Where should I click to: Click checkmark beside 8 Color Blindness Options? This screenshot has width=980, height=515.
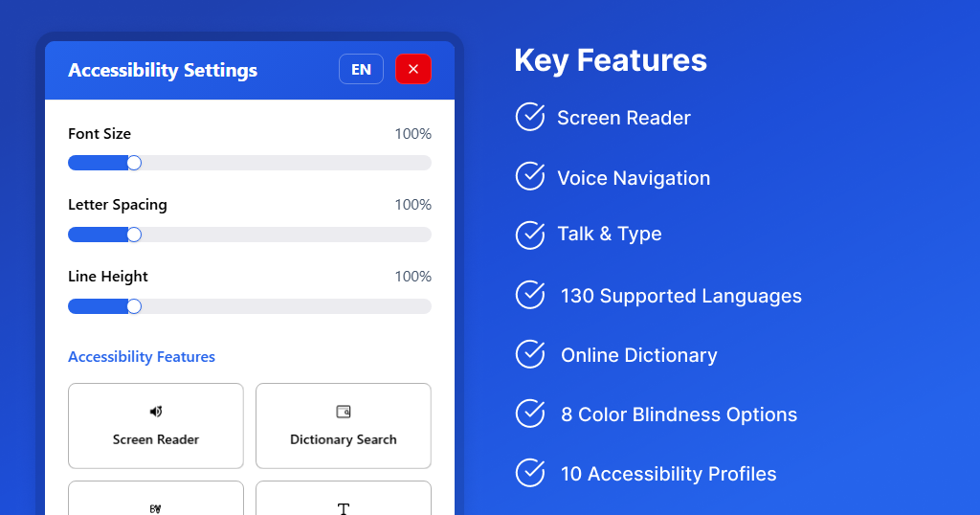pos(530,414)
